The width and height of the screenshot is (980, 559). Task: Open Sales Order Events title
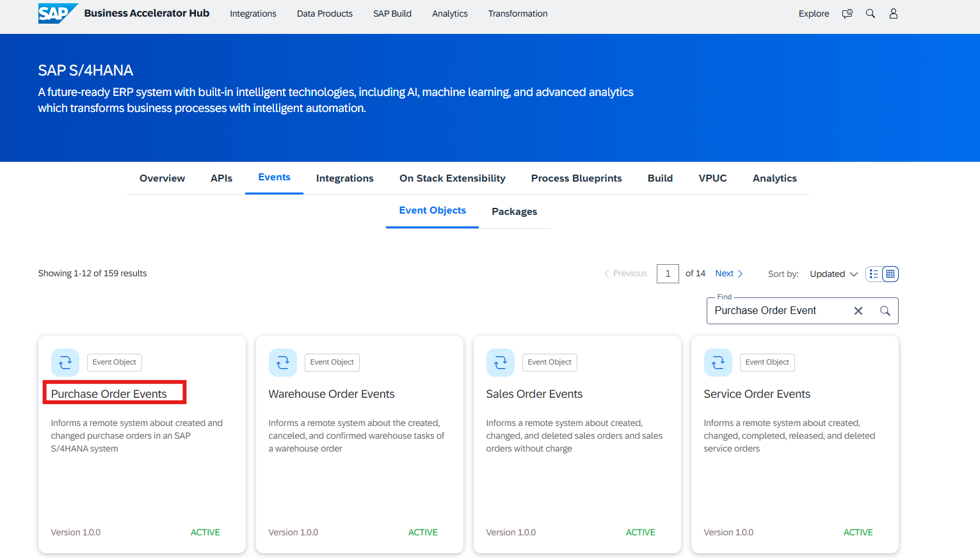coord(534,394)
